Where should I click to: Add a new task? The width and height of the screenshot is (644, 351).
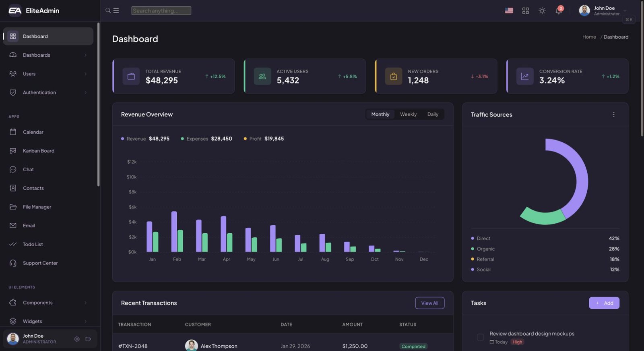604,303
